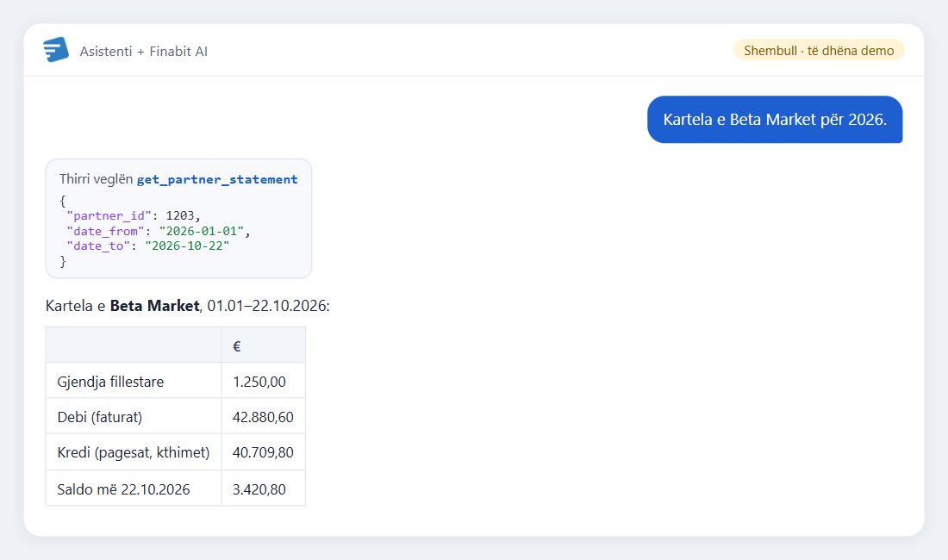Click the "date_to" JSON key

pyautogui.click(x=98, y=246)
